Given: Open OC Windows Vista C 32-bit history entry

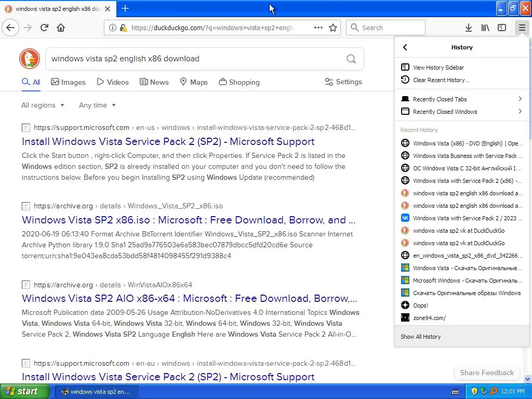Looking at the screenshot, I should 462,168.
